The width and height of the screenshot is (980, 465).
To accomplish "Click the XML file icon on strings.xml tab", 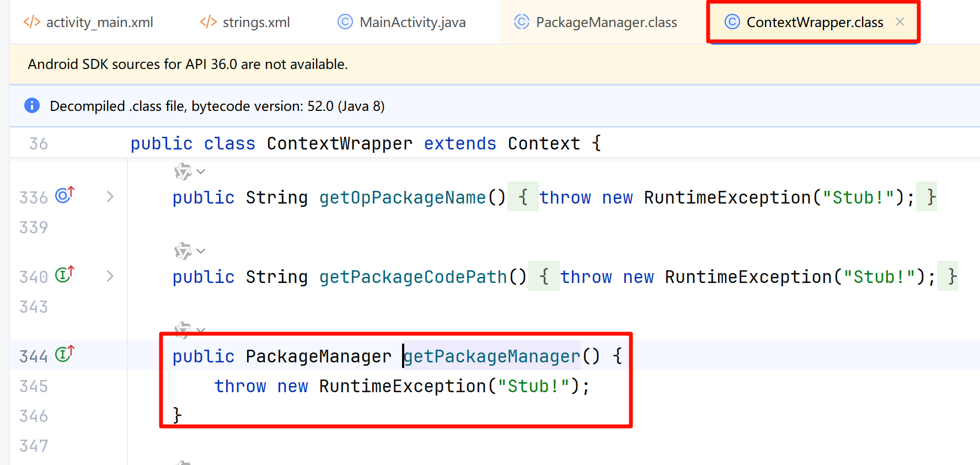I will pos(208,22).
